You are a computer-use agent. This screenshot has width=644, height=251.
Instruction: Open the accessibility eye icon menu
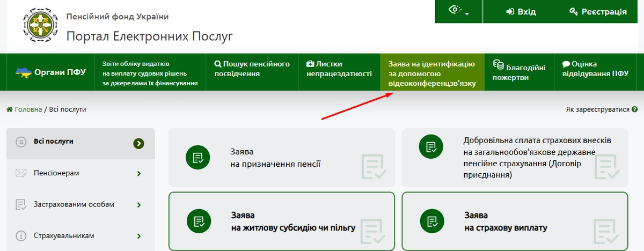pos(459,12)
